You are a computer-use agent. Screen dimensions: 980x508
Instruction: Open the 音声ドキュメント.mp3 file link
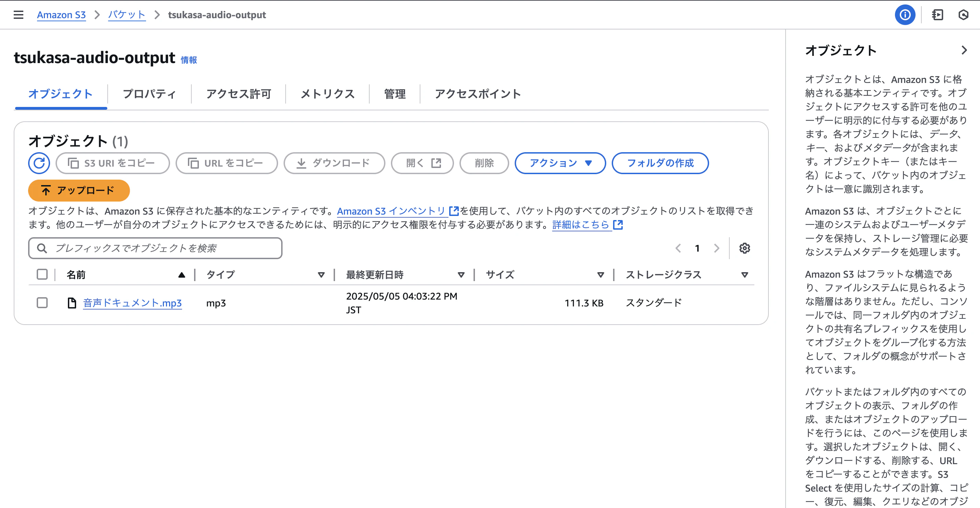[x=132, y=303]
